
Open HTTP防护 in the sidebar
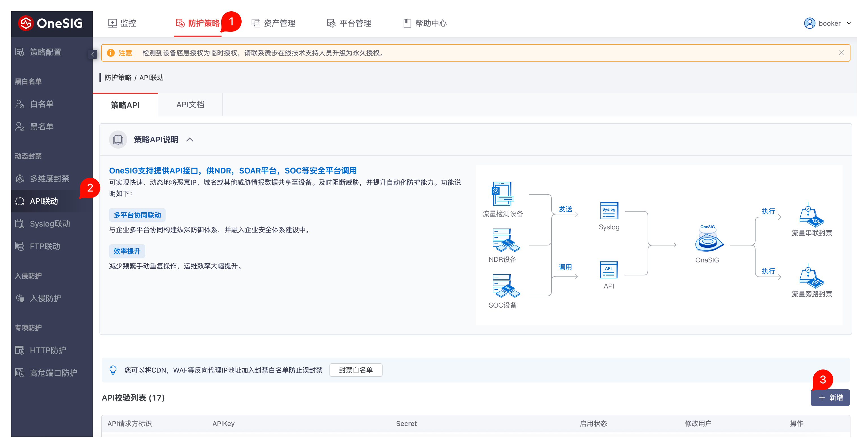click(x=51, y=350)
